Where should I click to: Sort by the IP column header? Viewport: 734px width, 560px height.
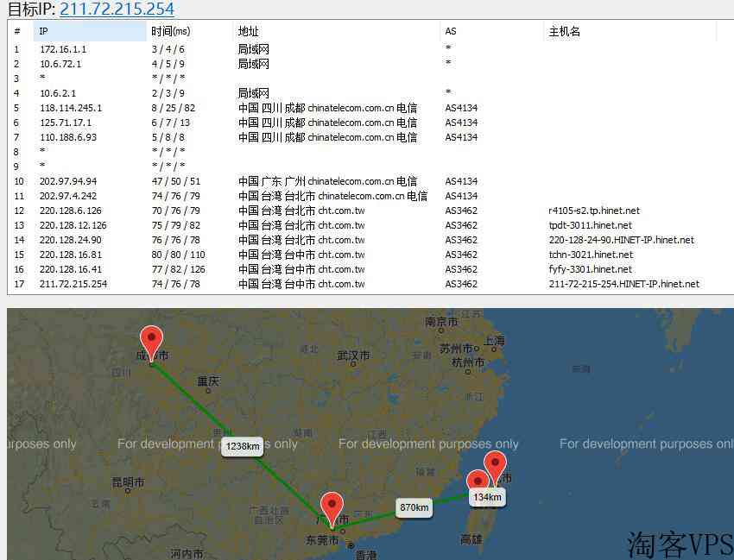pos(90,31)
